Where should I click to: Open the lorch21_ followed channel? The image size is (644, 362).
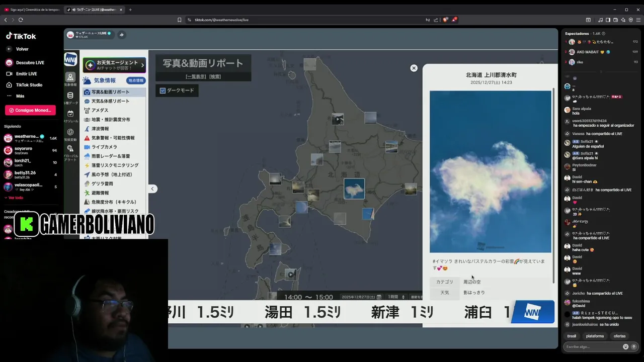point(30,162)
